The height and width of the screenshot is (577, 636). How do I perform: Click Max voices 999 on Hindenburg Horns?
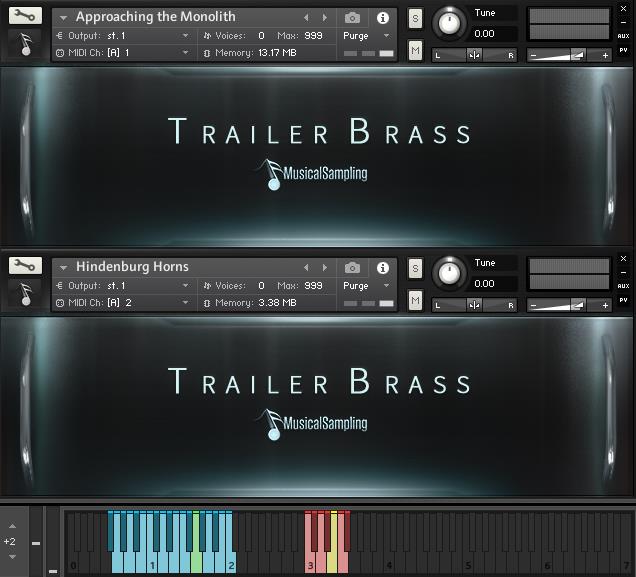[314, 285]
